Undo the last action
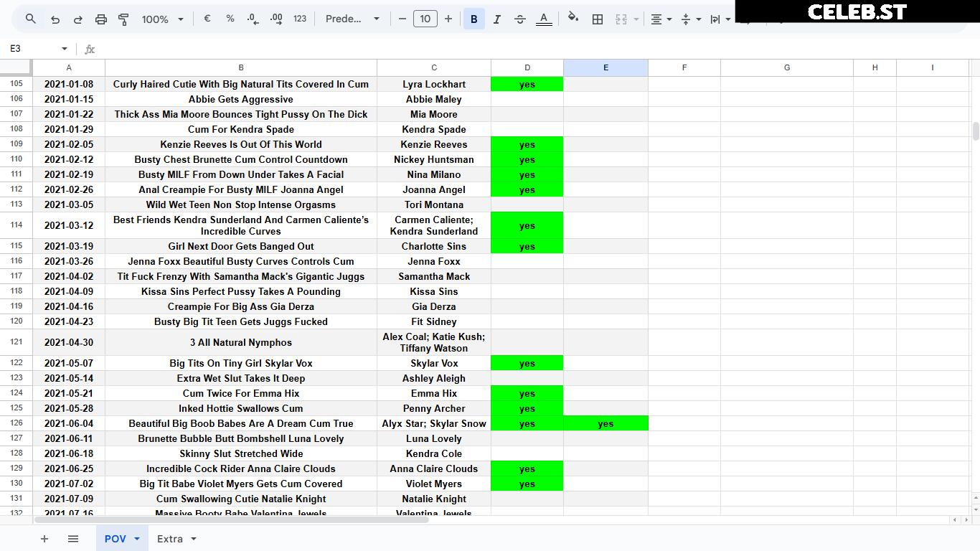The image size is (980, 551). click(x=55, y=19)
